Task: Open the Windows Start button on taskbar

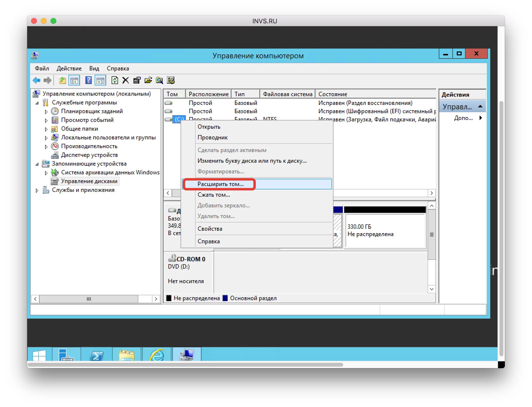Action: pyautogui.click(x=39, y=355)
